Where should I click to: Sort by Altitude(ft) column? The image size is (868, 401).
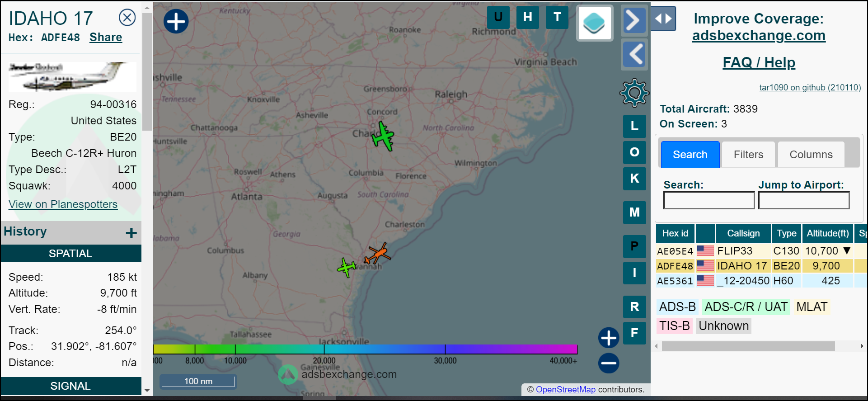827,233
